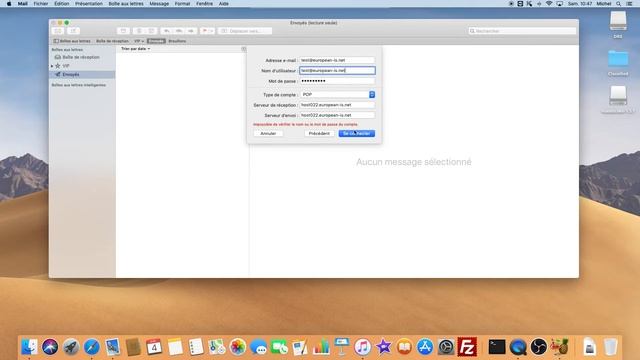Click the Wi-Fi status icon in menu bar
640x360 pixels.
coord(549,4)
